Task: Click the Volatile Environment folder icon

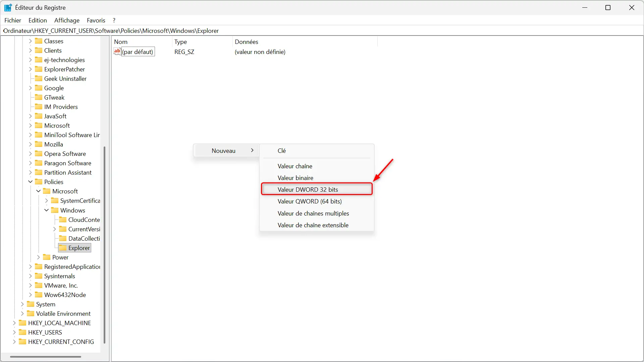Action: pos(31,313)
